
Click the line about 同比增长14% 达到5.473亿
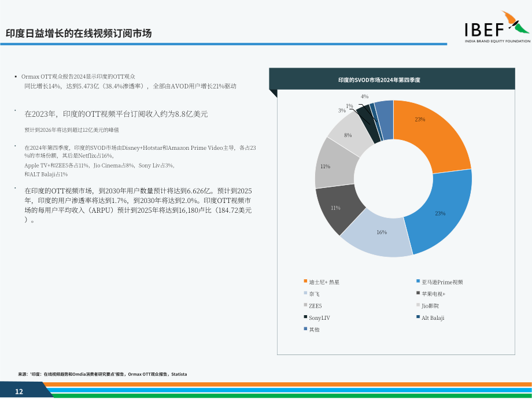pyautogui.click(x=130, y=86)
